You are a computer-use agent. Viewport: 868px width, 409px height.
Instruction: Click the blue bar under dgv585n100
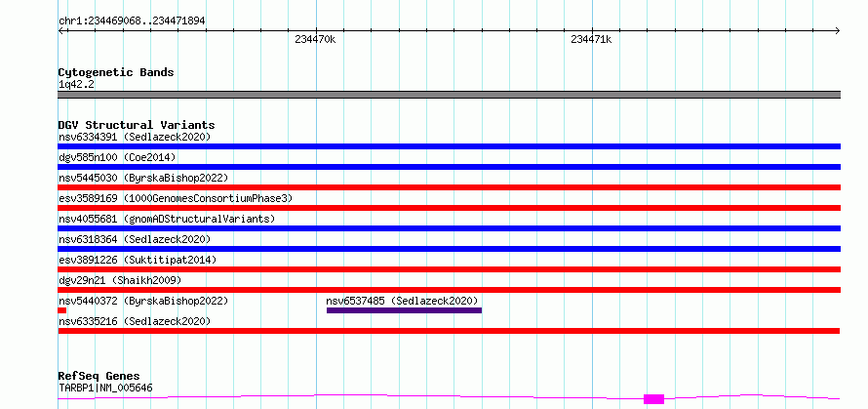pos(449,167)
